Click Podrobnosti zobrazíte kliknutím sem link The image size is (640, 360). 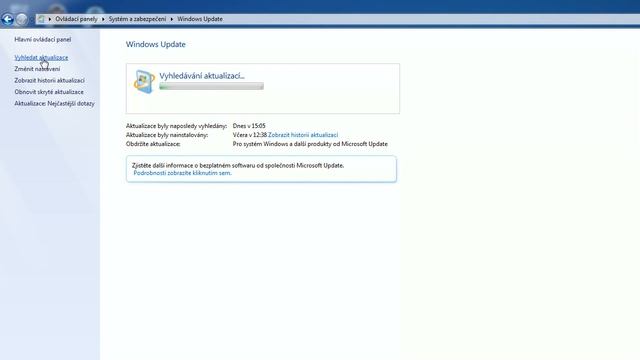[x=182, y=173]
